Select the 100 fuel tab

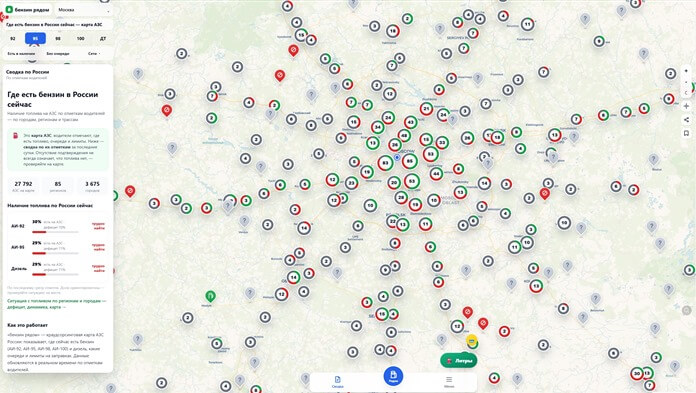(x=80, y=39)
